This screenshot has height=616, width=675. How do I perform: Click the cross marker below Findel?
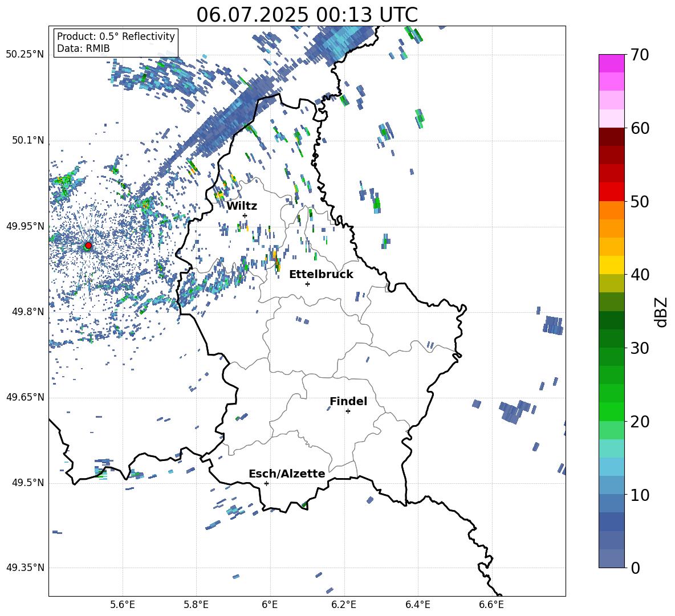pyautogui.click(x=348, y=411)
